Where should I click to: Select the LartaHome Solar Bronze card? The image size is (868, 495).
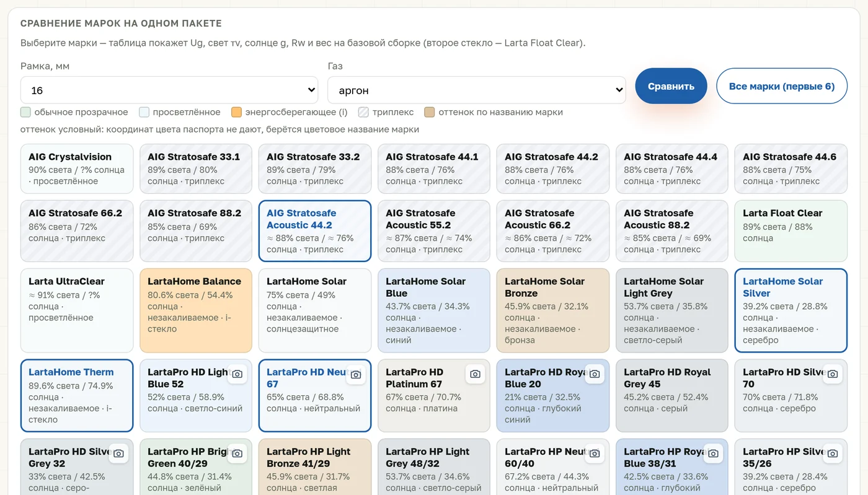(x=553, y=310)
